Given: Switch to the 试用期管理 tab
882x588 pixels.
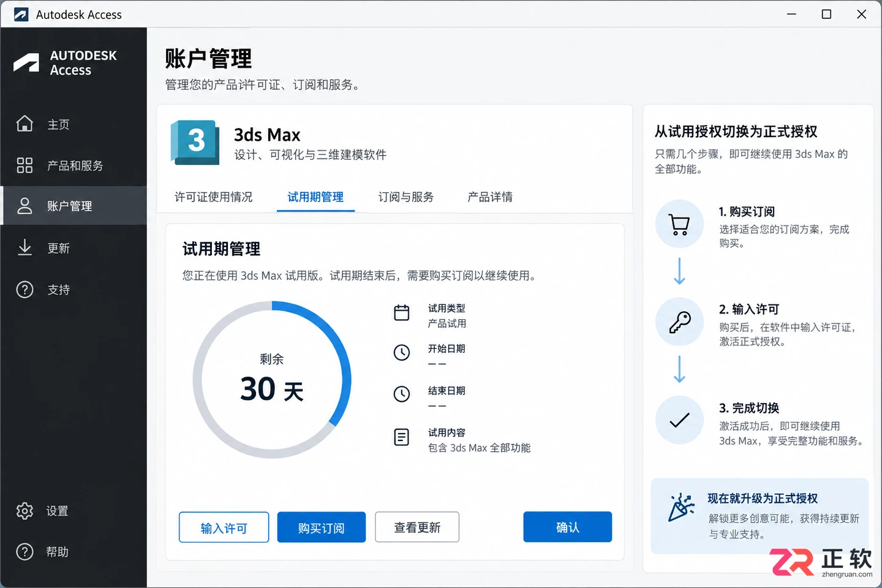Looking at the screenshot, I should (x=315, y=197).
